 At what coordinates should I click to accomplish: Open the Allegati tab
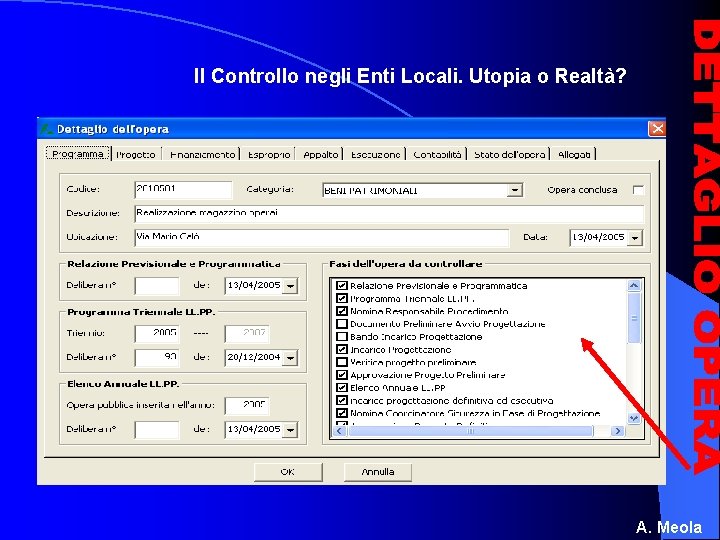574,155
